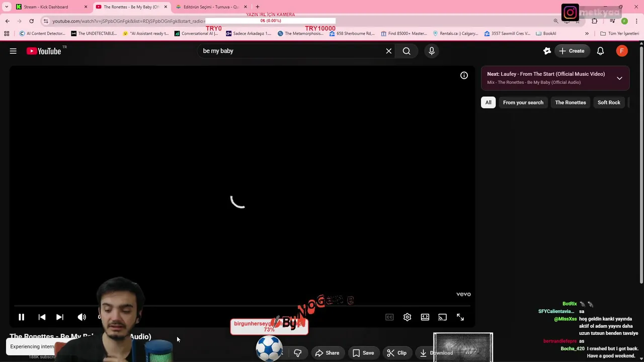Open the Sadece Arkadaşız bookmark

coord(249,34)
